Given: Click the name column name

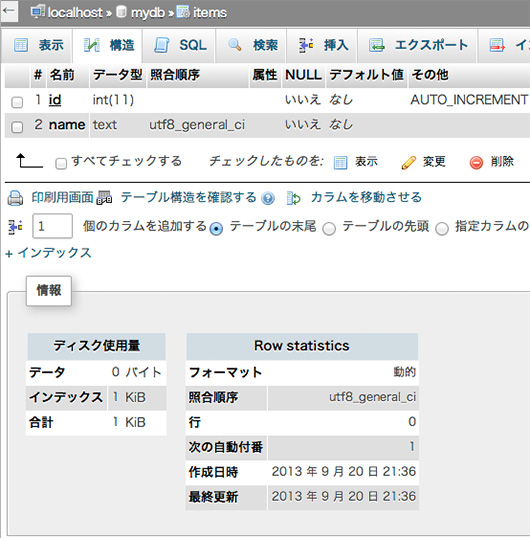Looking at the screenshot, I should 67,125.
